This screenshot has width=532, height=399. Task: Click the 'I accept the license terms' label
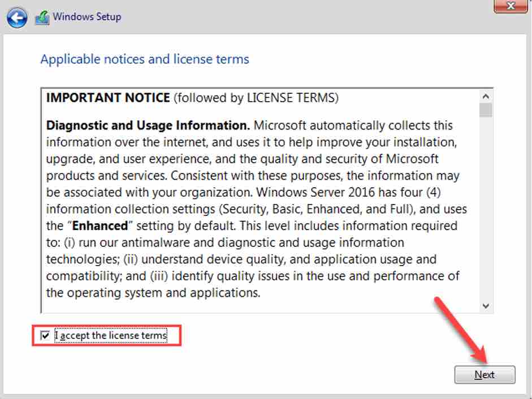pyautogui.click(x=111, y=336)
